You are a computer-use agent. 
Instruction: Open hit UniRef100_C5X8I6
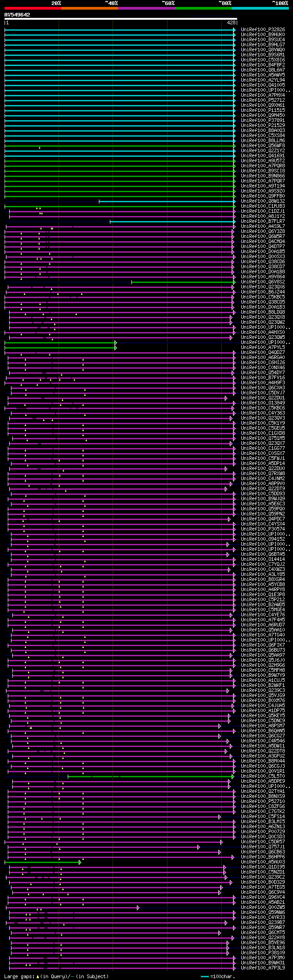(263, 60)
